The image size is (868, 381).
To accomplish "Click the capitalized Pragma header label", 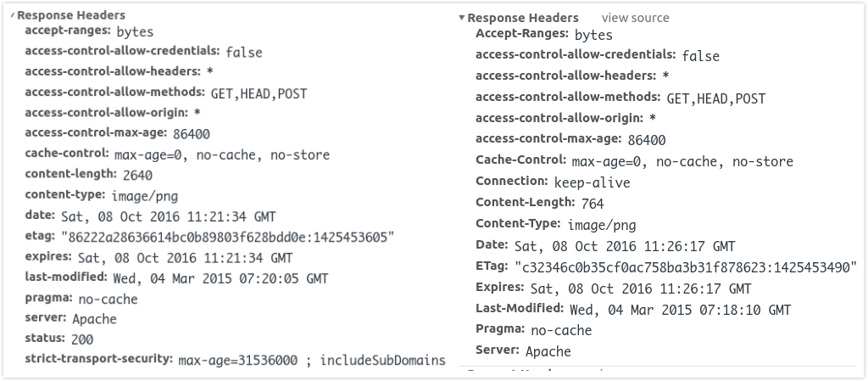I will (x=498, y=328).
